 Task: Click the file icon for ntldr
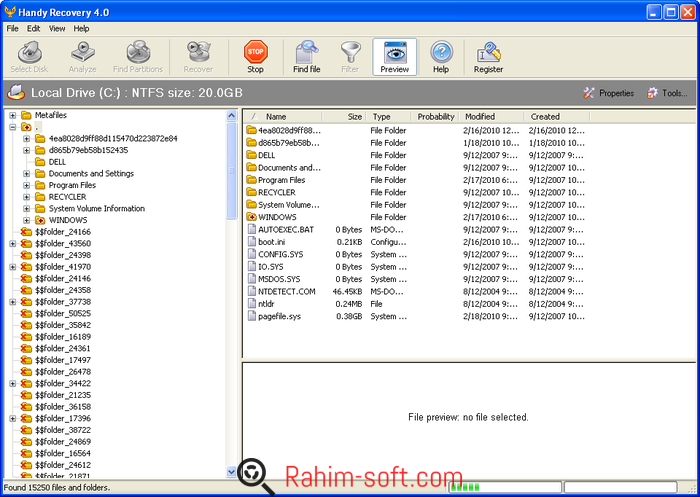(x=252, y=304)
